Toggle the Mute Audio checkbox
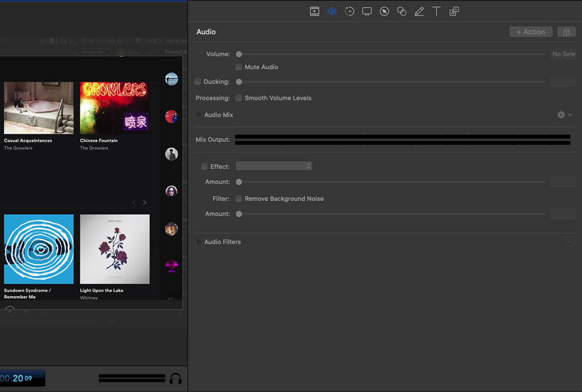 pyautogui.click(x=239, y=67)
